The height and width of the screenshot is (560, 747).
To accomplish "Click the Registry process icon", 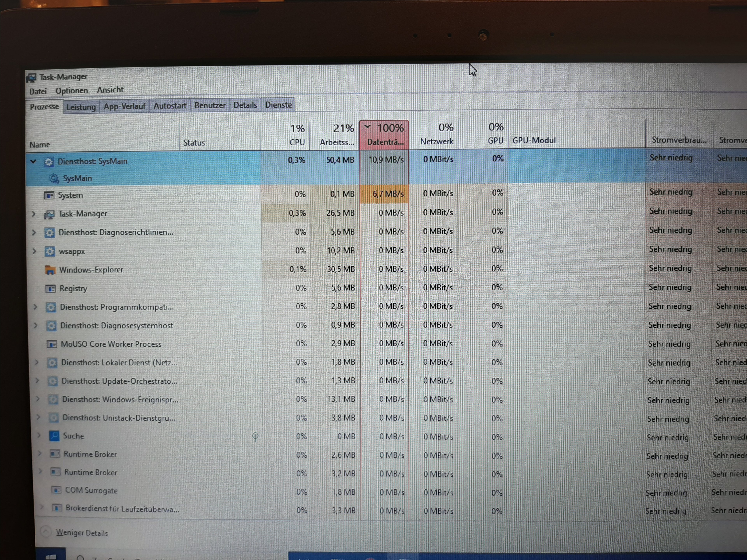I will pos(51,289).
